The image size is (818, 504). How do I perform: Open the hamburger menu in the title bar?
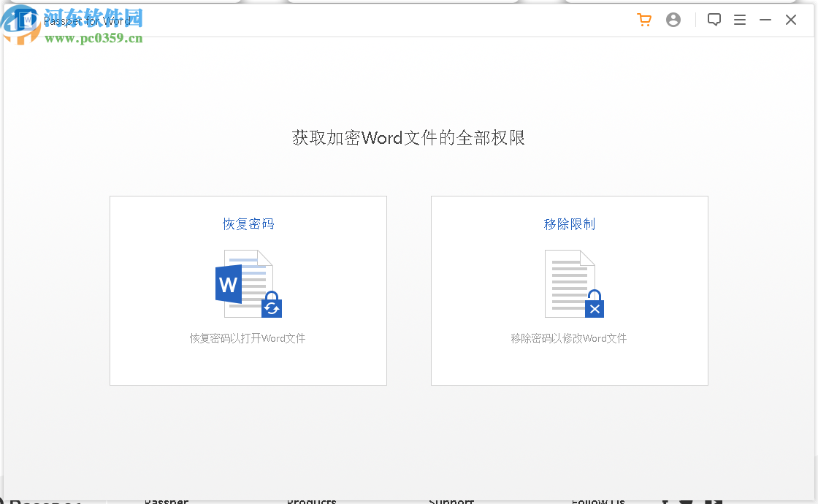tap(740, 20)
